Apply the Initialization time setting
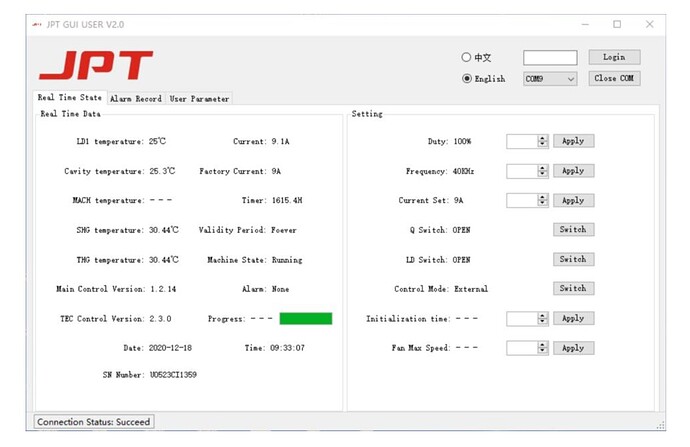The image size is (690, 447). [573, 318]
